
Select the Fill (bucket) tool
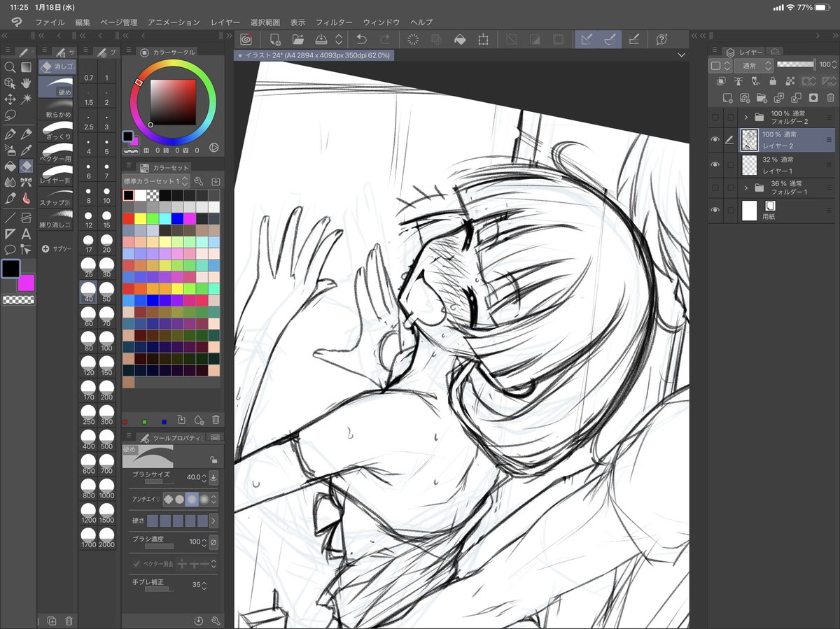(x=10, y=167)
